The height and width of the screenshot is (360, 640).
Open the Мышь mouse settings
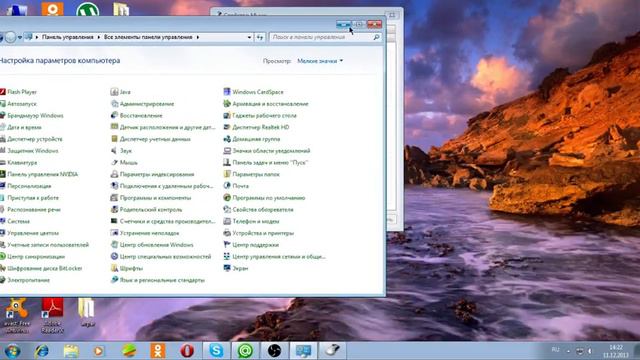[x=124, y=163]
